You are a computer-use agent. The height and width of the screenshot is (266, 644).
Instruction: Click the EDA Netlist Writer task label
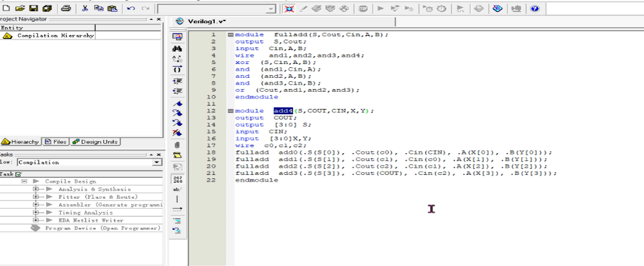tap(91, 220)
